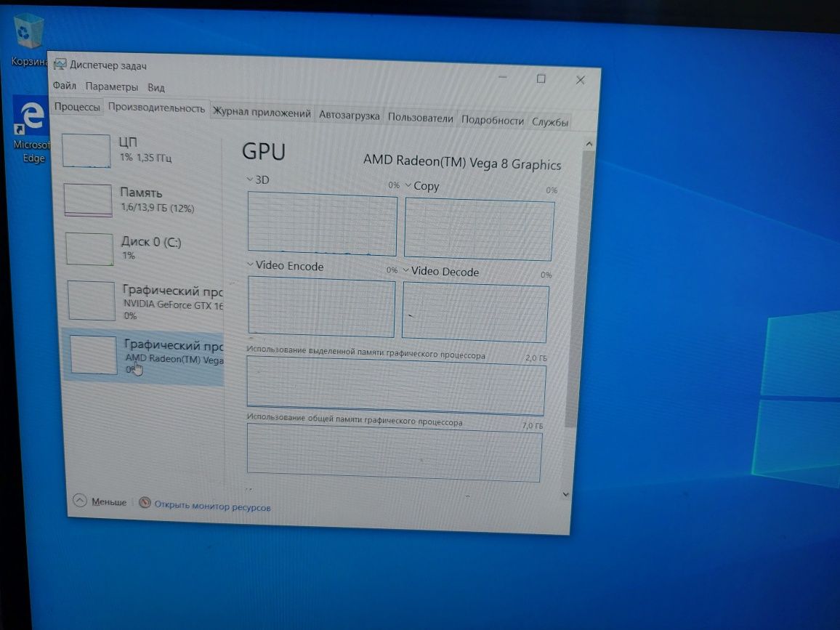Click the dedicated GPU memory graph
The image size is (840, 630).
tap(396, 387)
